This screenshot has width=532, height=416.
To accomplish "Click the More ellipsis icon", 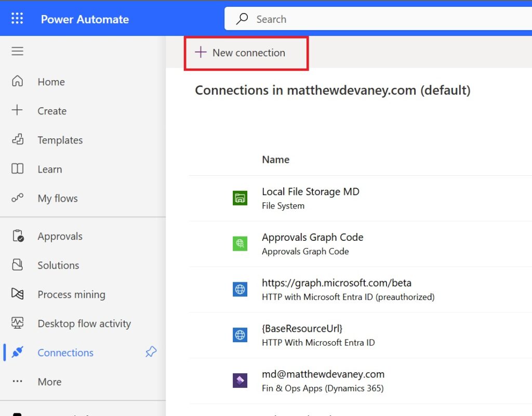I will [x=17, y=381].
